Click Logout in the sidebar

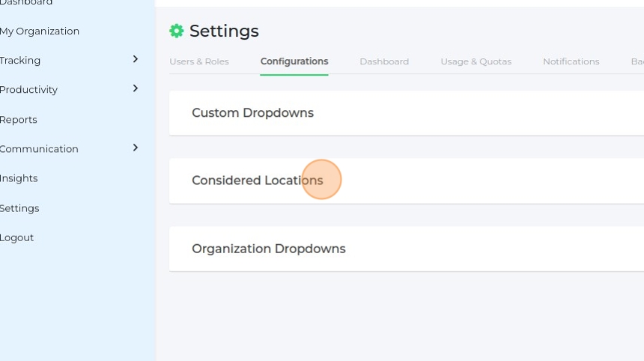pos(17,237)
